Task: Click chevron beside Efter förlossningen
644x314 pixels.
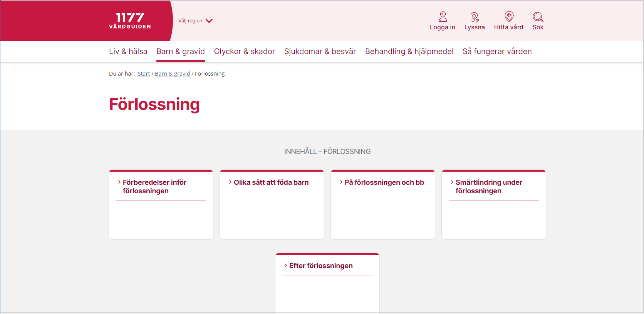Action: 286,265
